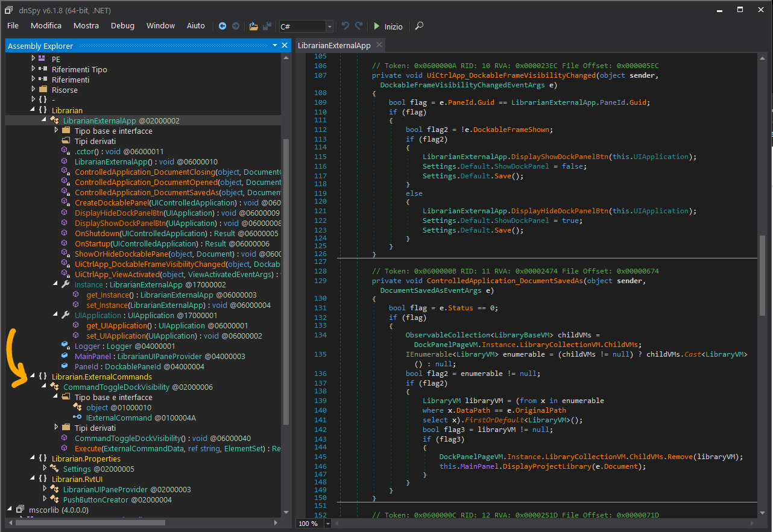Select UiCtrlApp_ViewActivated method in tree
The width and height of the screenshot is (773, 532).
178,274
